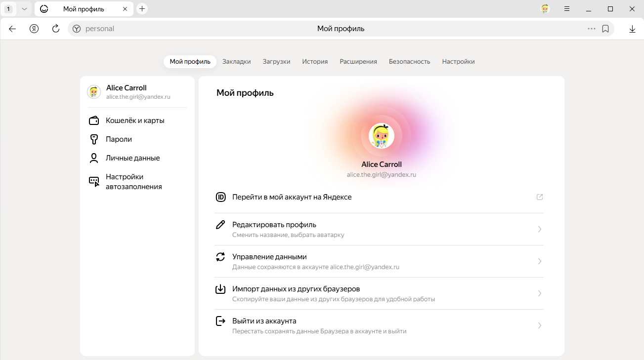Click the Управление данными label
The image size is (644, 360).
click(269, 257)
